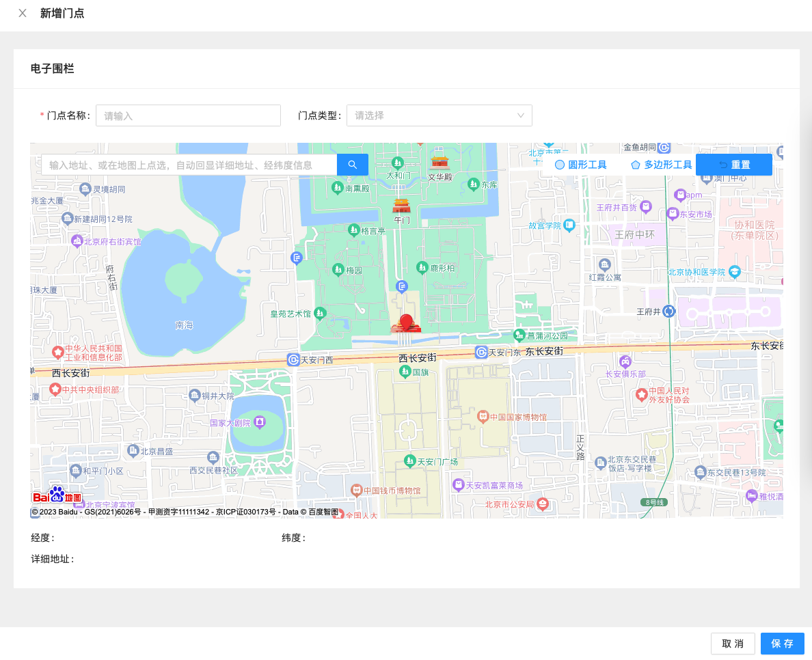Image resolution: width=812 pixels, height=660 pixels.
Task: Click the 王府中环 map label
Action: click(x=634, y=234)
